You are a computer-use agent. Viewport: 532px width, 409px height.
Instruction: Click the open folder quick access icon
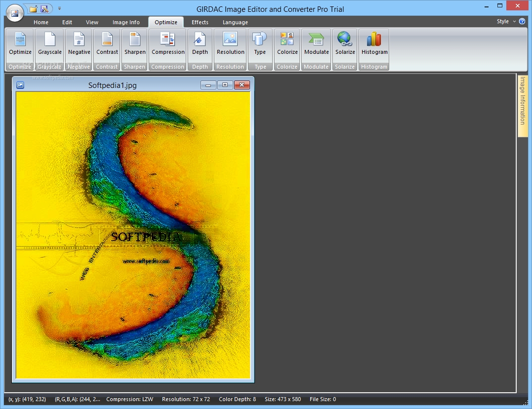pyautogui.click(x=33, y=9)
